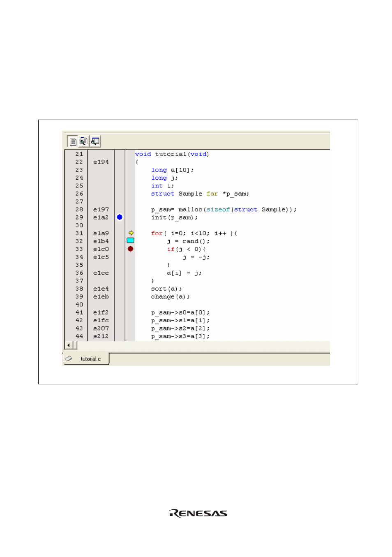The width and height of the screenshot is (392, 557).
Task: Click the 'p_sam->s1=a[1];' line
Action: point(180,321)
